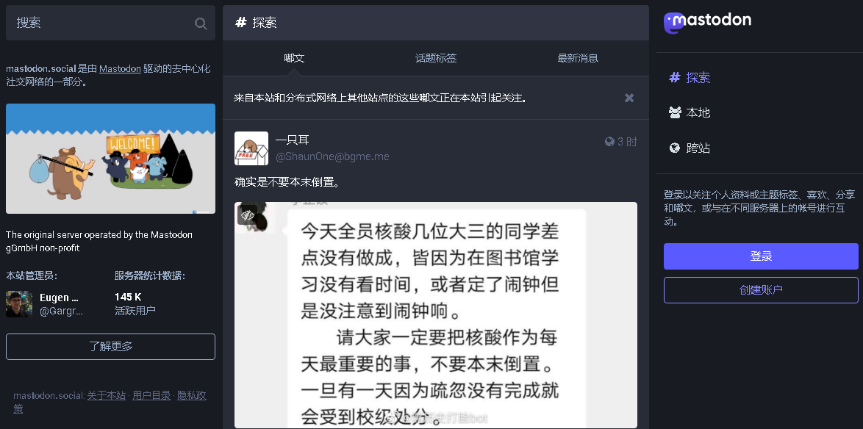
Task: Click the hidden-media eye icon on image
Action: pos(247,215)
